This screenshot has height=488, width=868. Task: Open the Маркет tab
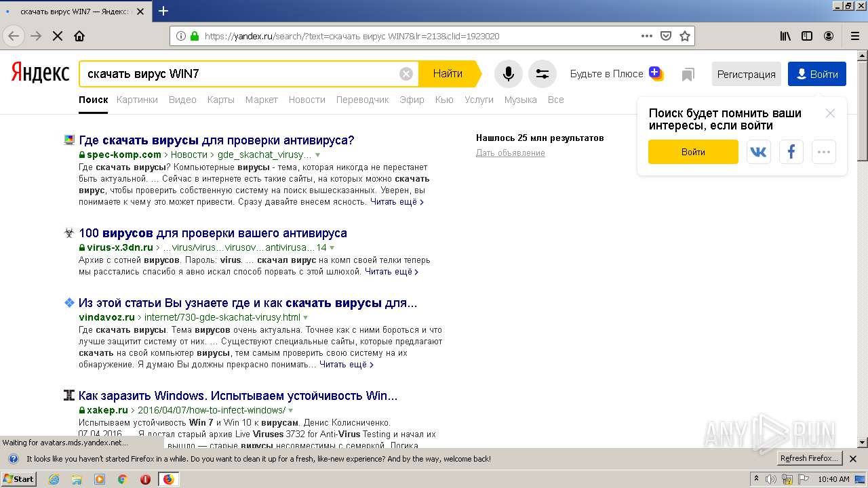(262, 100)
